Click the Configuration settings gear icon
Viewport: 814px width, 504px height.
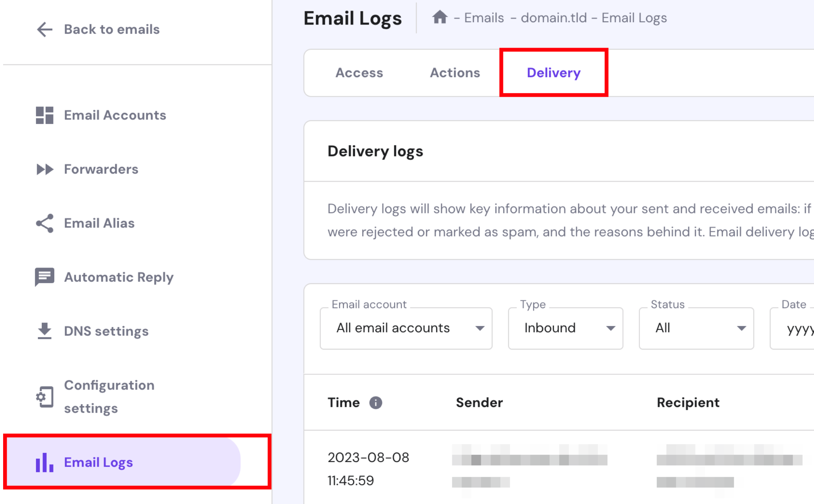(44, 397)
